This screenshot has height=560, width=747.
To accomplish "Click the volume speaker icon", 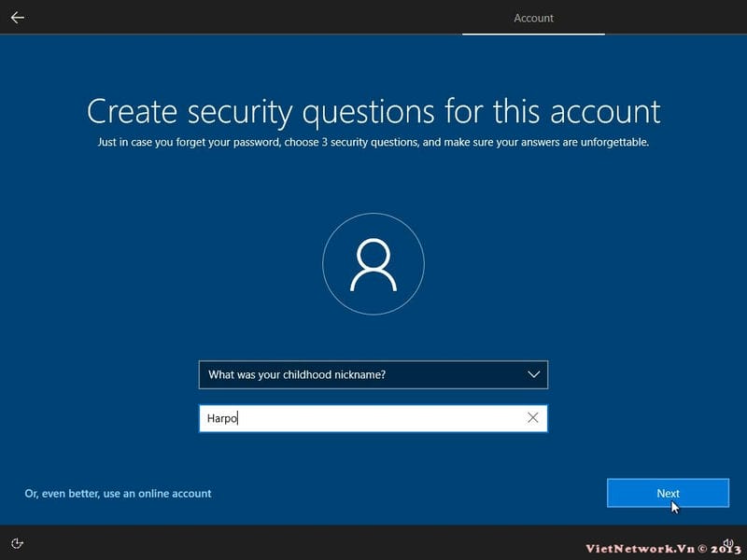I will (727, 539).
